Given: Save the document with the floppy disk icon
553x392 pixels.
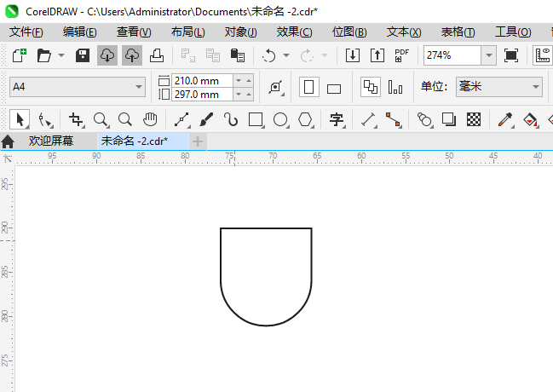Looking at the screenshot, I should pos(83,55).
